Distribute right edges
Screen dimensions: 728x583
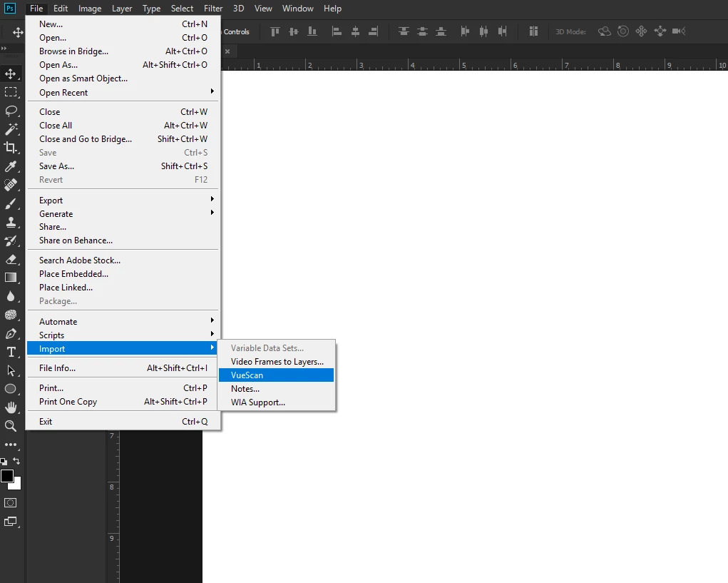tap(502, 31)
